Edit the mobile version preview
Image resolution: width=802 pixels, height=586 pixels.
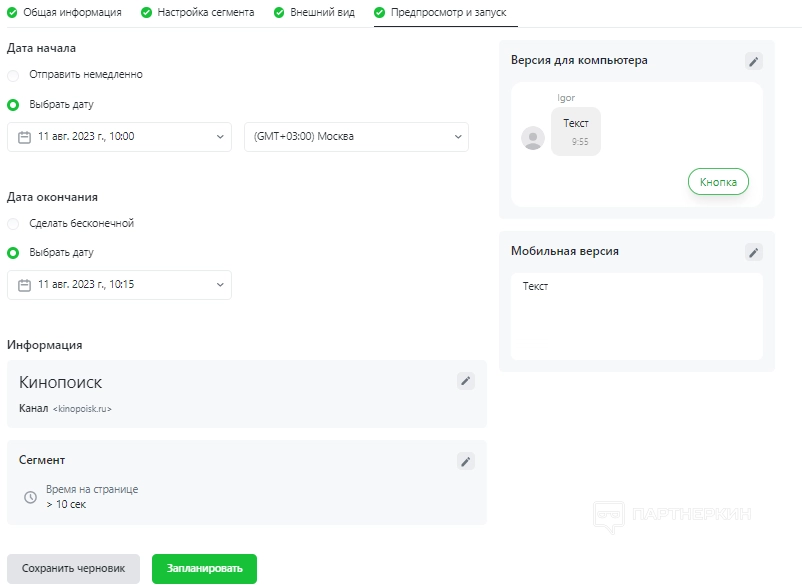pyautogui.click(x=754, y=252)
